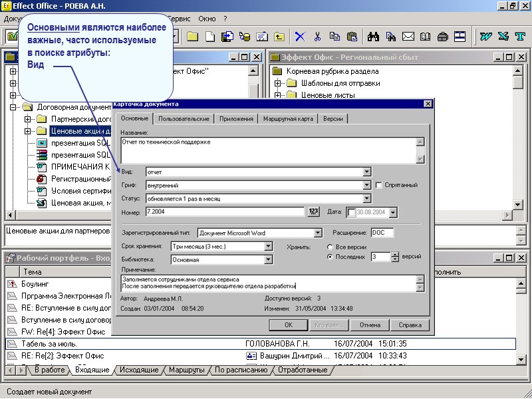Image resolution: width=532 pixels, height=399 pixels.
Task: Click the Справка button
Action: pos(410,325)
